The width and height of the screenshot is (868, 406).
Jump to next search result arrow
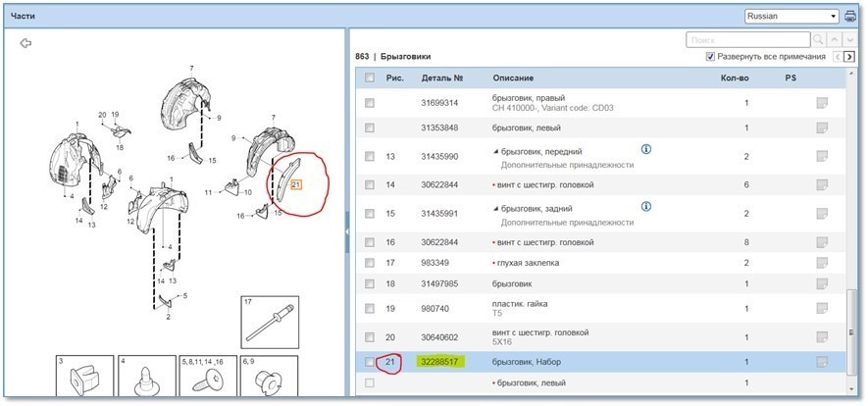click(x=849, y=40)
